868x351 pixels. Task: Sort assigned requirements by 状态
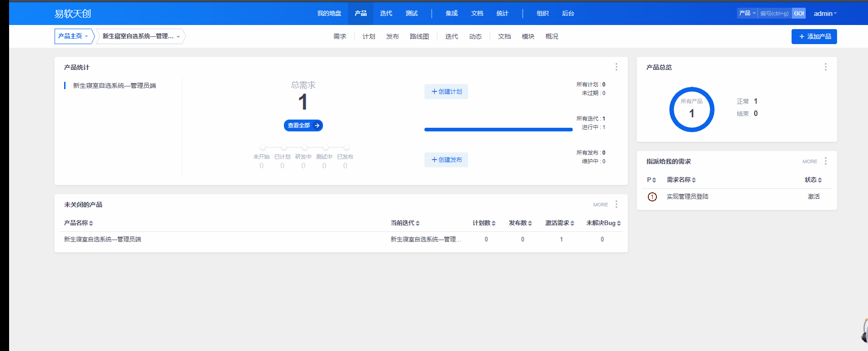pos(813,180)
